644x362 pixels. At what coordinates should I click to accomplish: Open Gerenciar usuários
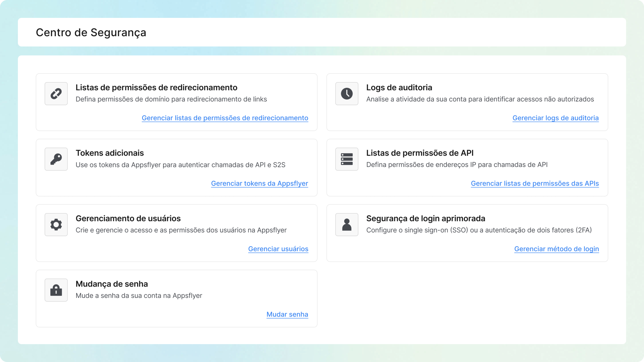click(x=278, y=249)
